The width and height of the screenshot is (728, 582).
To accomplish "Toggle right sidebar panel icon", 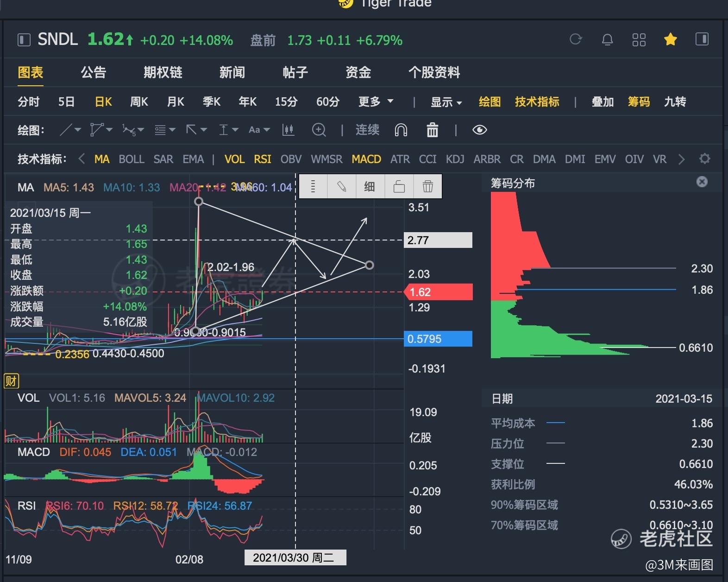I will [x=702, y=39].
